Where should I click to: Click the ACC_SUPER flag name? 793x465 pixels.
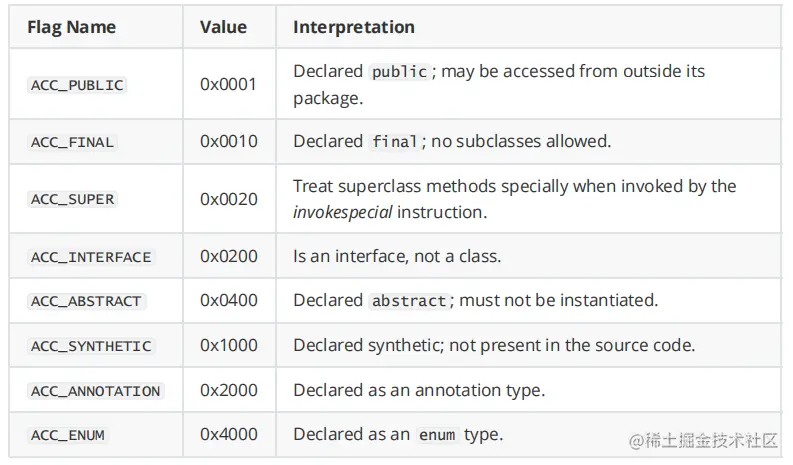tap(72, 200)
